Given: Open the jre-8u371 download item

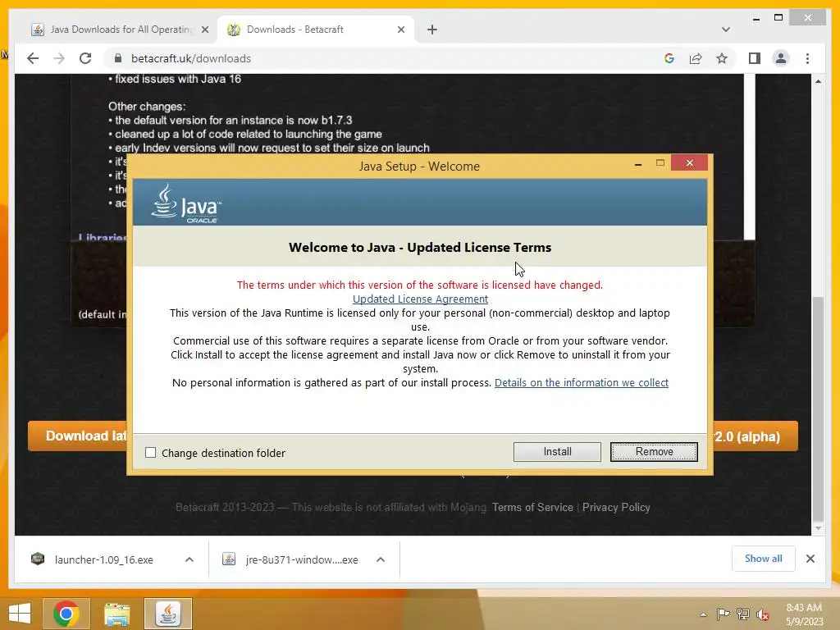Looking at the screenshot, I should (292, 559).
